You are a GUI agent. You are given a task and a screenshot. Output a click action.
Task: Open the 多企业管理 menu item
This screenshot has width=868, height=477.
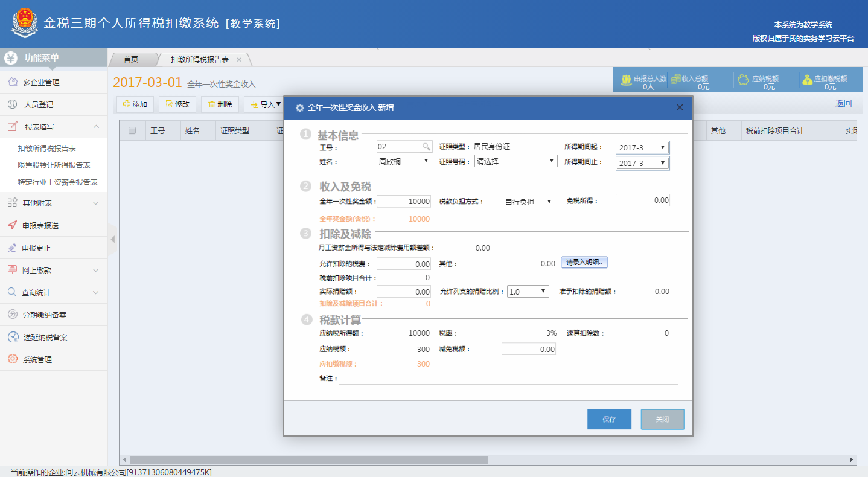pyautogui.click(x=54, y=82)
